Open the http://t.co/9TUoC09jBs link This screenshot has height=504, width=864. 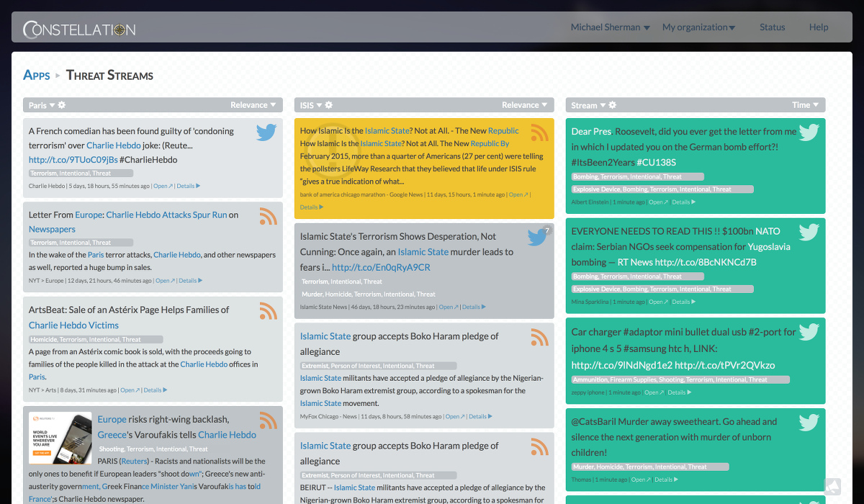(73, 160)
